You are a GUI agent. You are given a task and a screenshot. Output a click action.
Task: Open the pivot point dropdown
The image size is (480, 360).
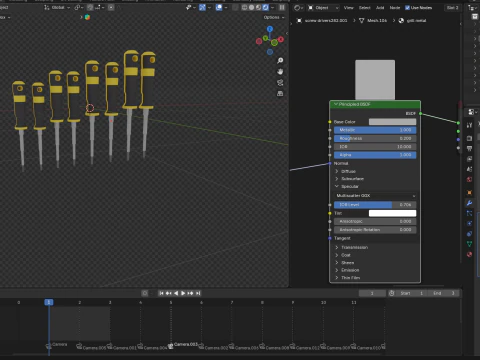(79, 7)
